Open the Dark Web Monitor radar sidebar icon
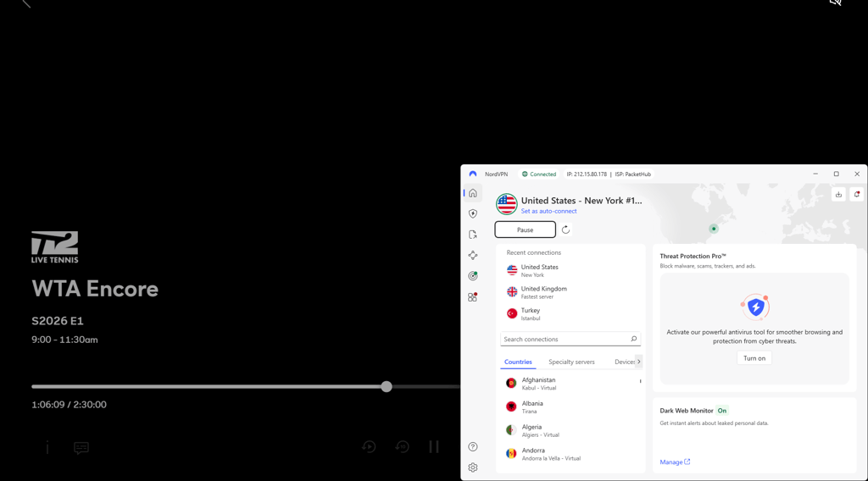Image resolution: width=868 pixels, height=481 pixels. pos(473,276)
